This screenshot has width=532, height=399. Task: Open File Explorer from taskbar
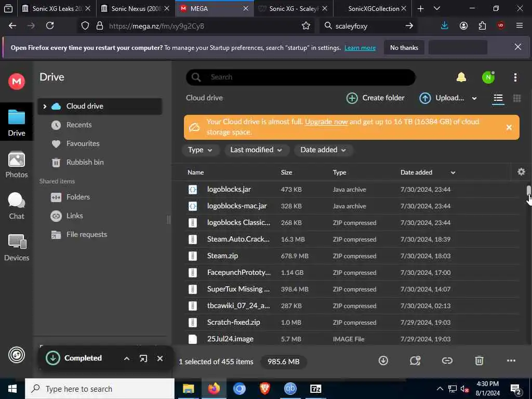pyautogui.click(x=188, y=389)
